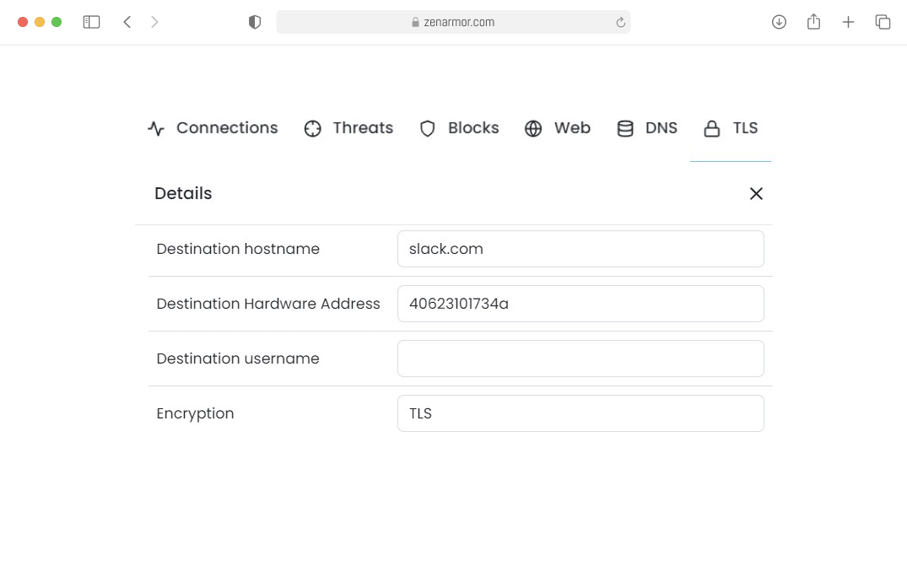Toggle the Safari sidebar panel

point(91,22)
